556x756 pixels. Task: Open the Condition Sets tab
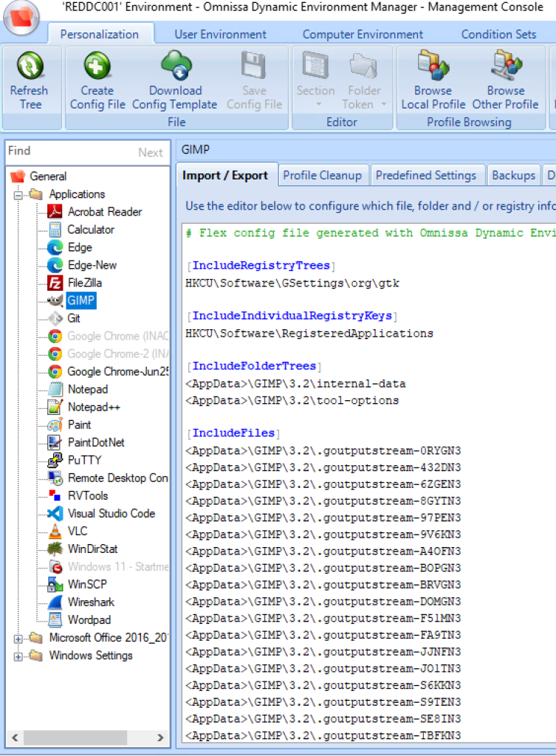coord(498,34)
